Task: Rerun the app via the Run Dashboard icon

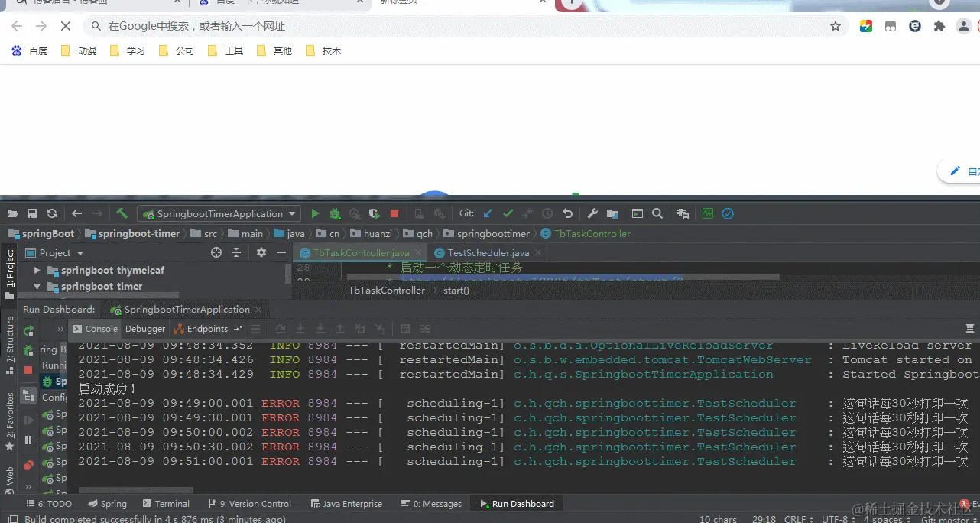Action: pos(28,331)
